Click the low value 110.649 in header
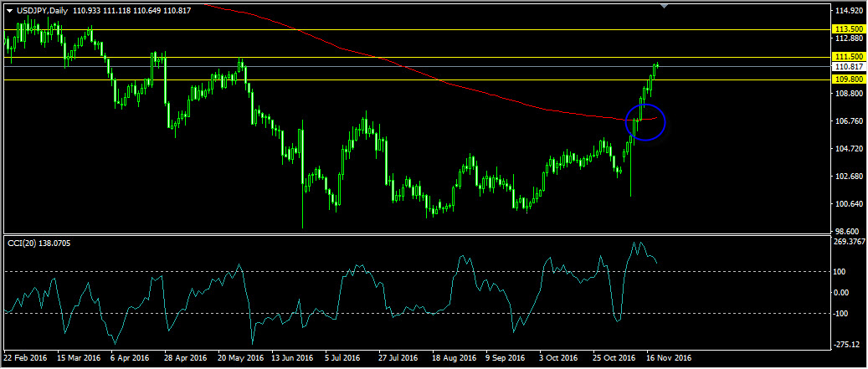Image resolution: width=868 pixels, height=369 pixels. [x=146, y=10]
